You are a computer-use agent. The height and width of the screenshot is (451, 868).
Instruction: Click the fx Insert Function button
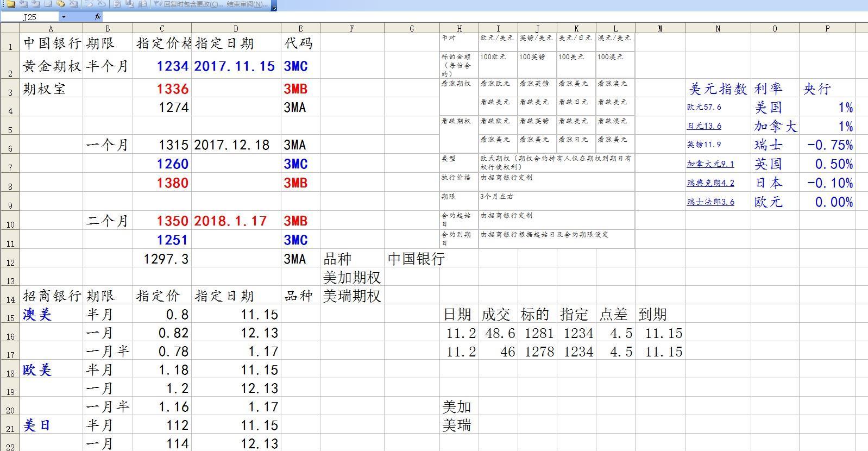[98, 17]
